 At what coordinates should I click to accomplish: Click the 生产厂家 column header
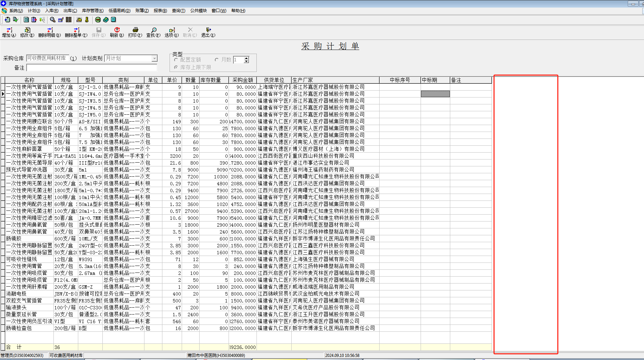[335, 80]
